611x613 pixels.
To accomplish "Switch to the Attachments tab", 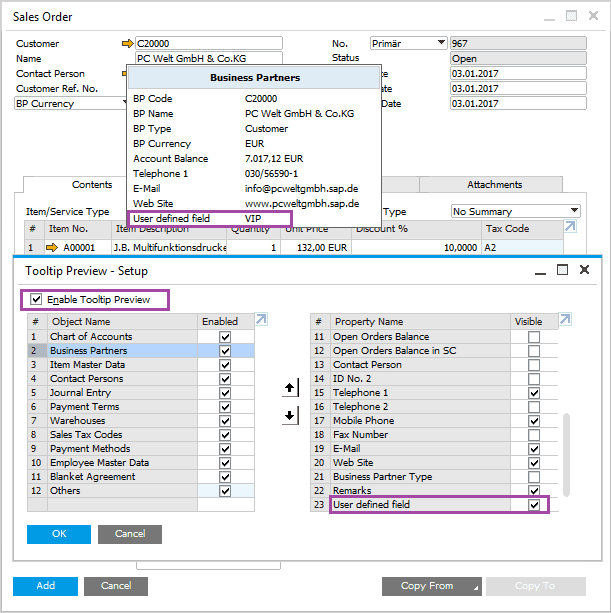I will point(494,185).
